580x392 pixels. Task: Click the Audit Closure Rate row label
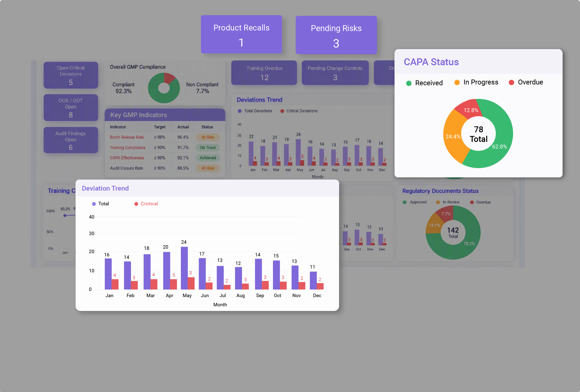click(x=126, y=168)
